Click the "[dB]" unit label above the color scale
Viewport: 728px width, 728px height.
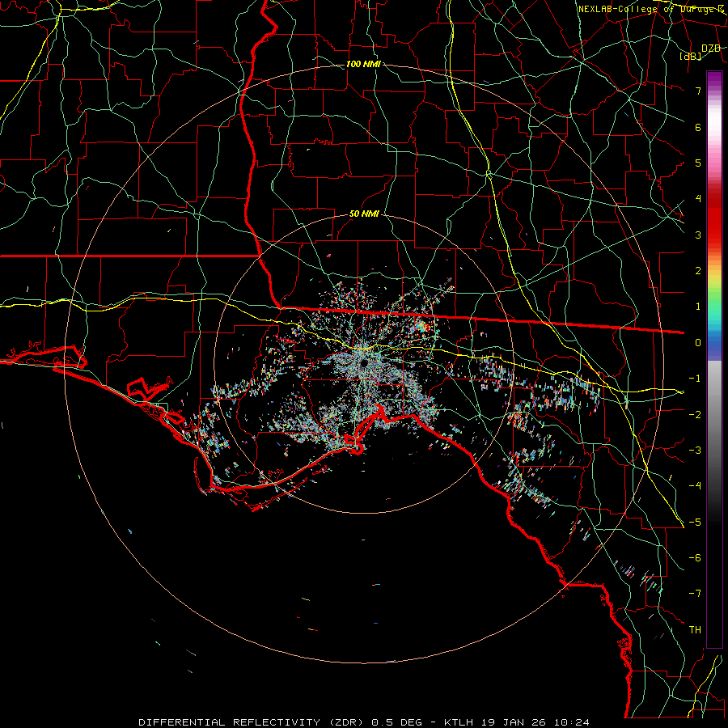[691, 57]
